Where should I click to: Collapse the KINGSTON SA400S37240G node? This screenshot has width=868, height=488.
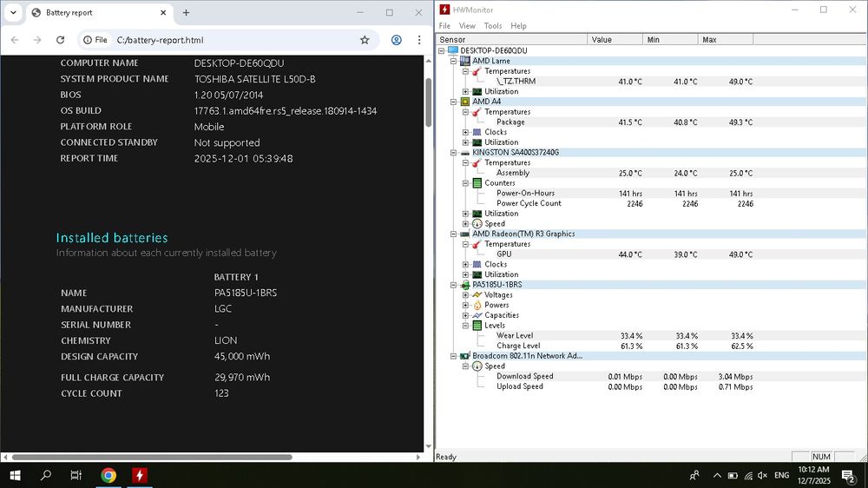click(453, 152)
